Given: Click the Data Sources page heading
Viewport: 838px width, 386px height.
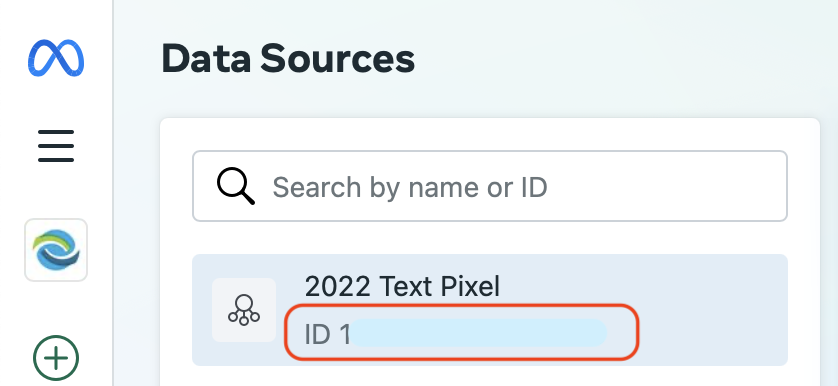Looking at the screenshot, I should pos(288,59).
